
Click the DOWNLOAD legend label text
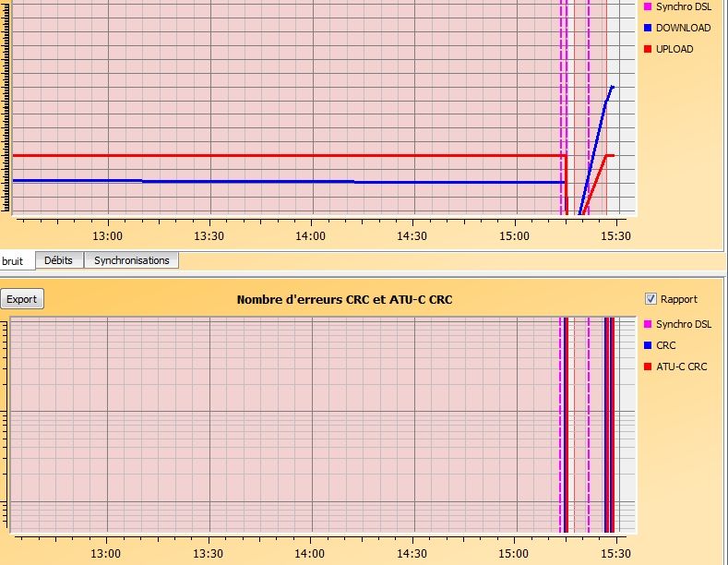[x=683, y=28]
